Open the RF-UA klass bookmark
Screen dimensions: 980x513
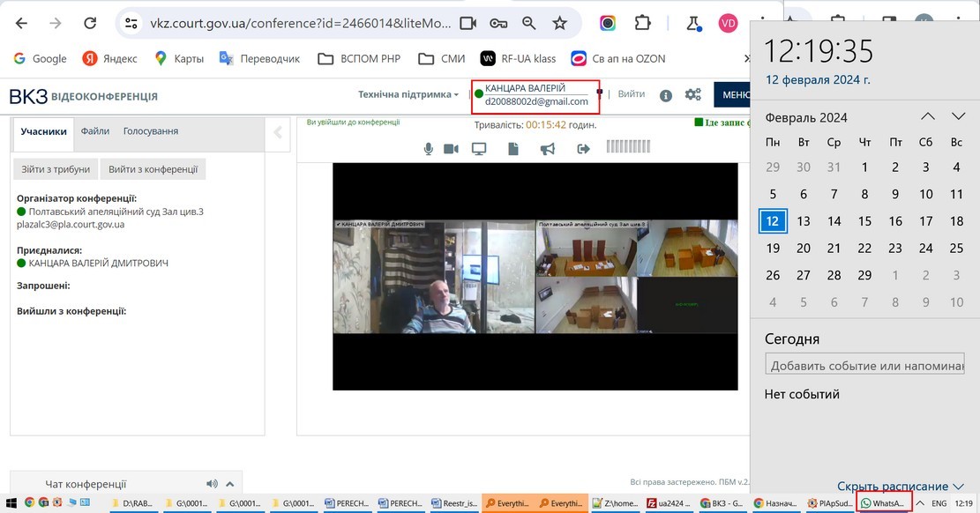518,59
